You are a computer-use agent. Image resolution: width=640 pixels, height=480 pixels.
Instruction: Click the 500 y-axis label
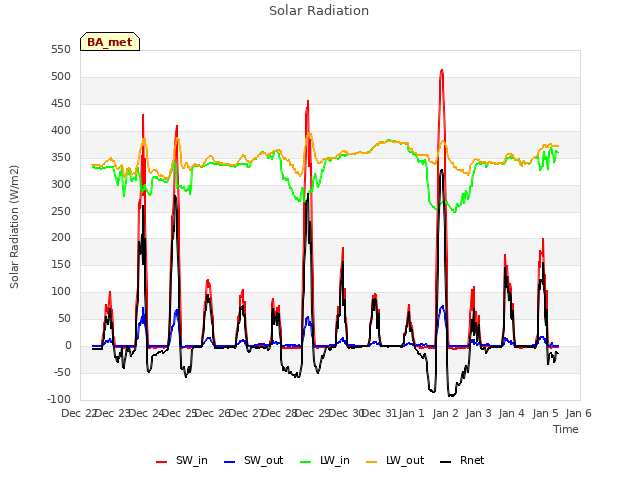(x=61, y=77)
